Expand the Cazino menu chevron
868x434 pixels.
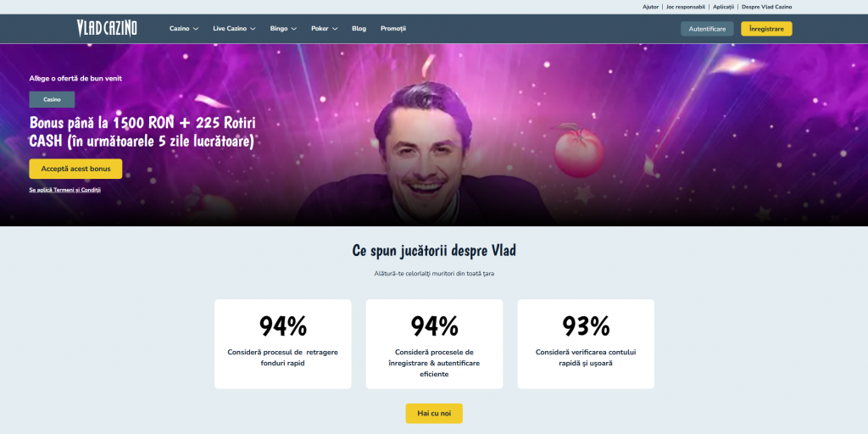tap(196, 29)
